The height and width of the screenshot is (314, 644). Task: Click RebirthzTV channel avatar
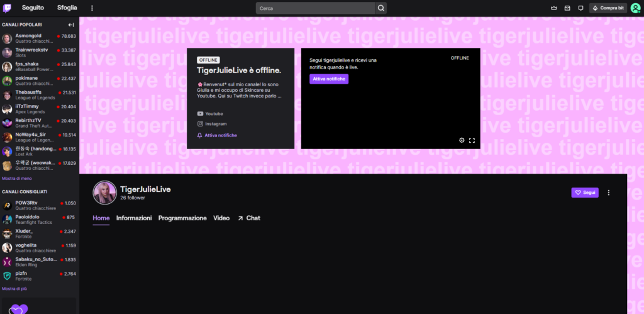(7, 123)
